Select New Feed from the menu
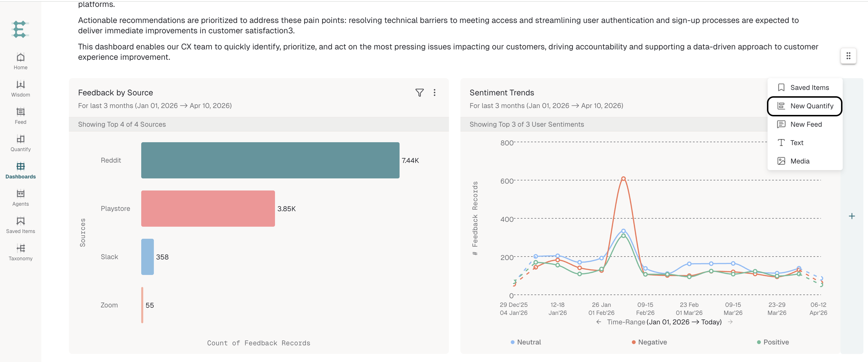This screenshot has width=868, height=362. [x=805, y=124]
